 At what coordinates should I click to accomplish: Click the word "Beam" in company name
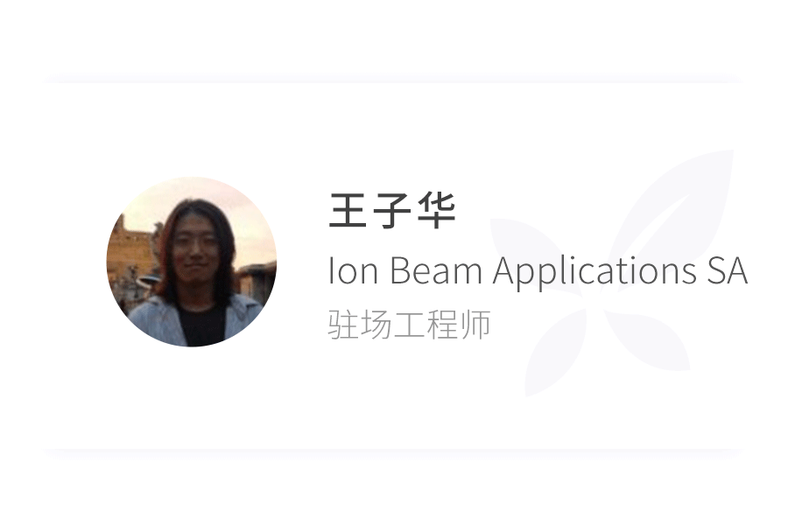click(436, 271)
